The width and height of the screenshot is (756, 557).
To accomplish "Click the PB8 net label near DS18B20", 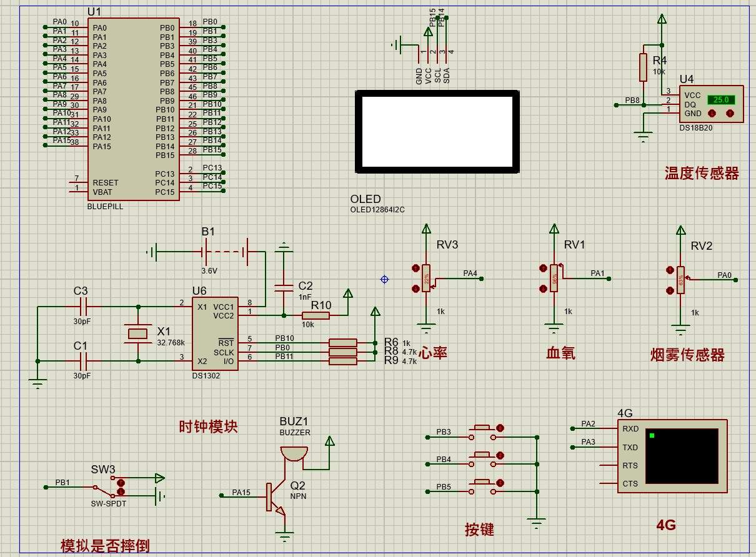I will (x=632, y=100).
